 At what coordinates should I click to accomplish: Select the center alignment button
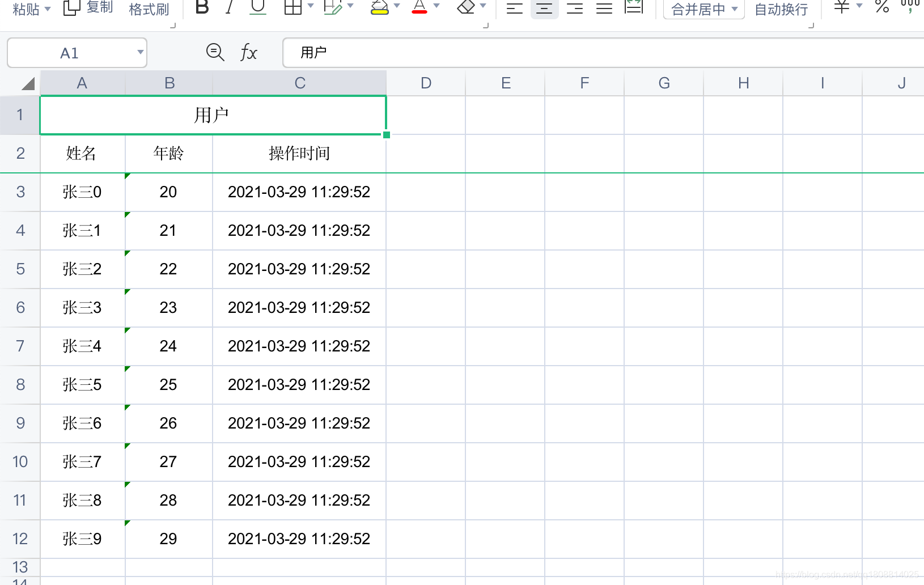[x=544, y=8]
